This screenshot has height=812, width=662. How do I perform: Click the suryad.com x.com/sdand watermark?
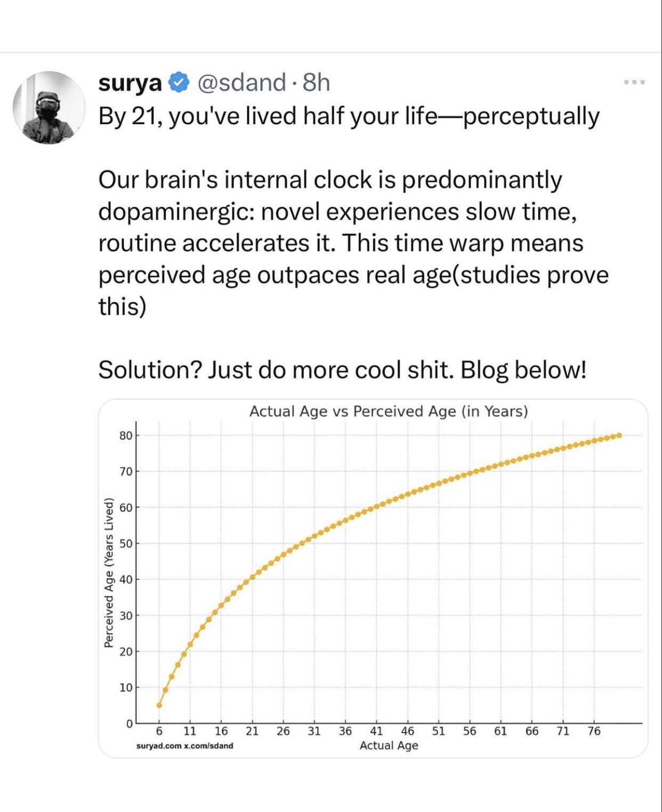click(184, 745)
